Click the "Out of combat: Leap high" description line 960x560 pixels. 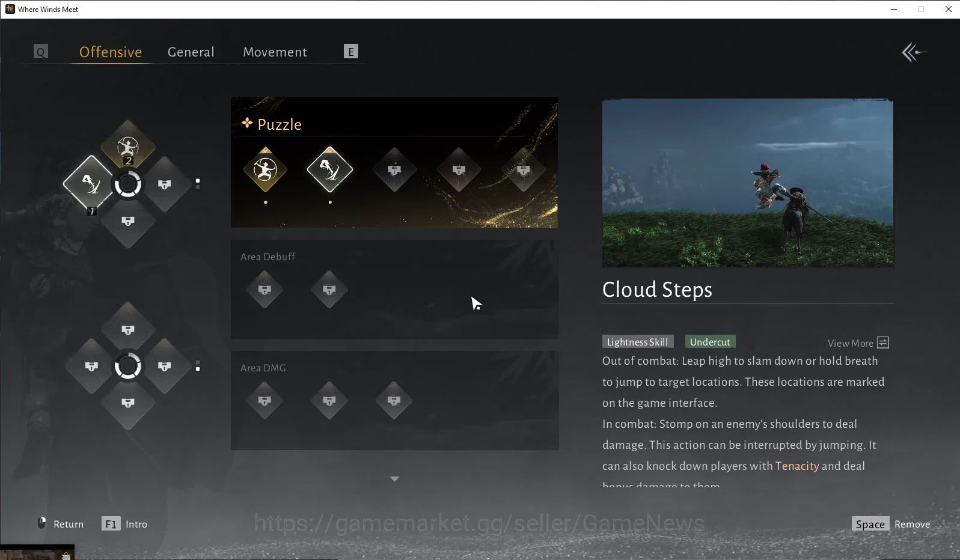740,361
